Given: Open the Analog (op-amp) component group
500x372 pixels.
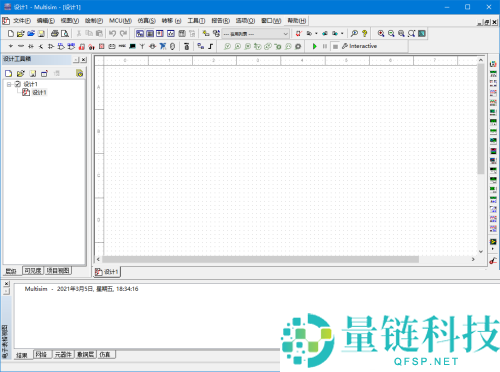Looking at the screenshot, I should [51, 46].
